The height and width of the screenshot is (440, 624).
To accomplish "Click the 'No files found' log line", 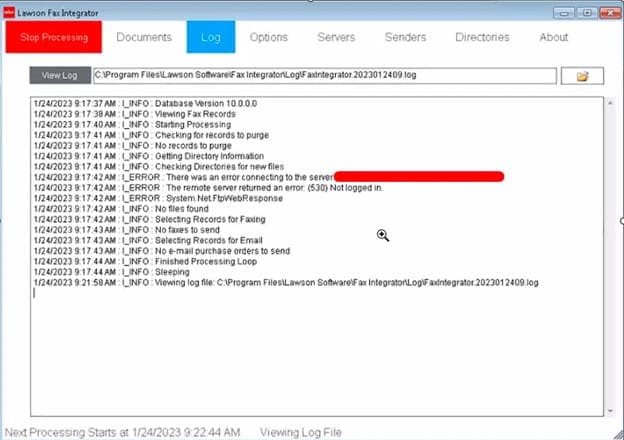I will pyautogui.click(x=121, y=209).
